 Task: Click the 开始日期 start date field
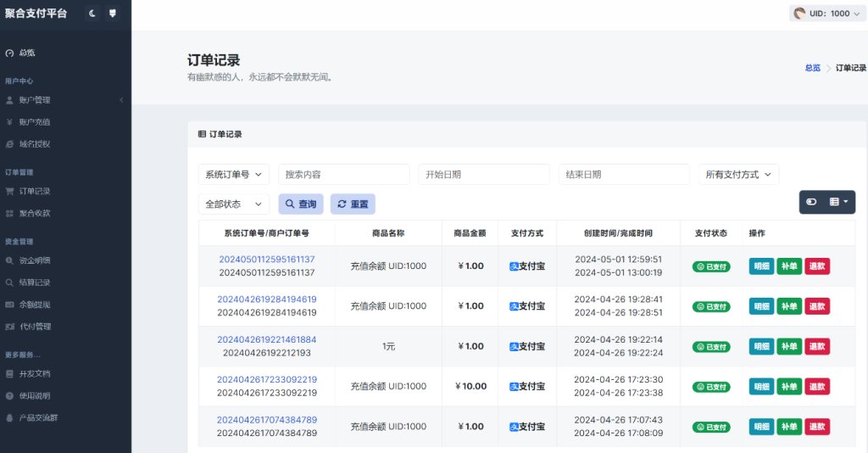click(484, 174)
